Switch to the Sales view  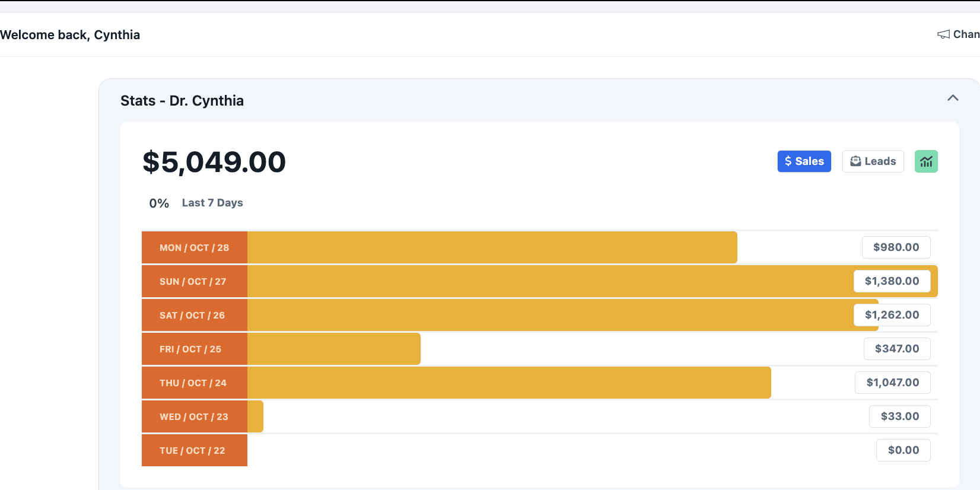804,161
